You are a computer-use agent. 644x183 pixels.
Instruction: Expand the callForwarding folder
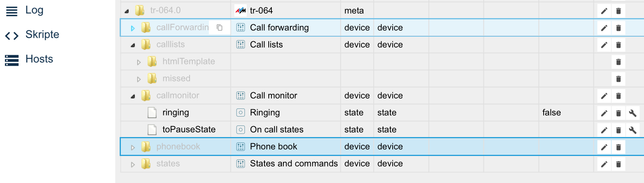(133, 28)
